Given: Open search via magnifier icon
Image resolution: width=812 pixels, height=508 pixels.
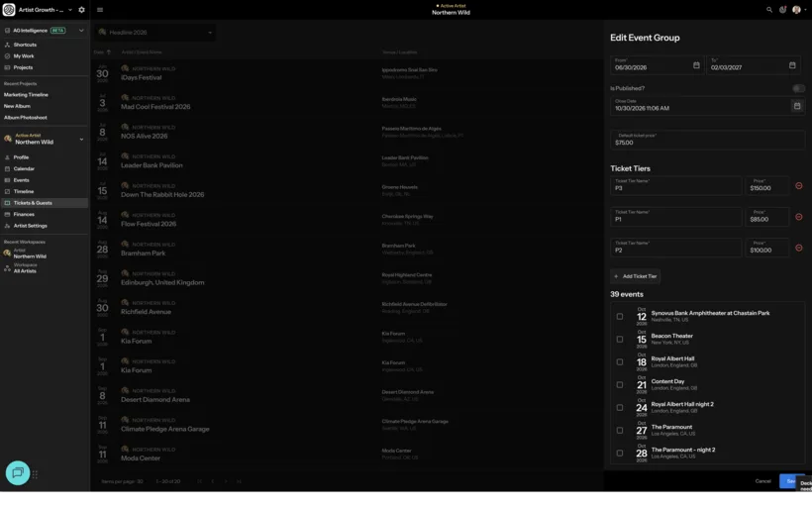Looking at the screenshot, I should pyautogui.click(x=769, y=10).
